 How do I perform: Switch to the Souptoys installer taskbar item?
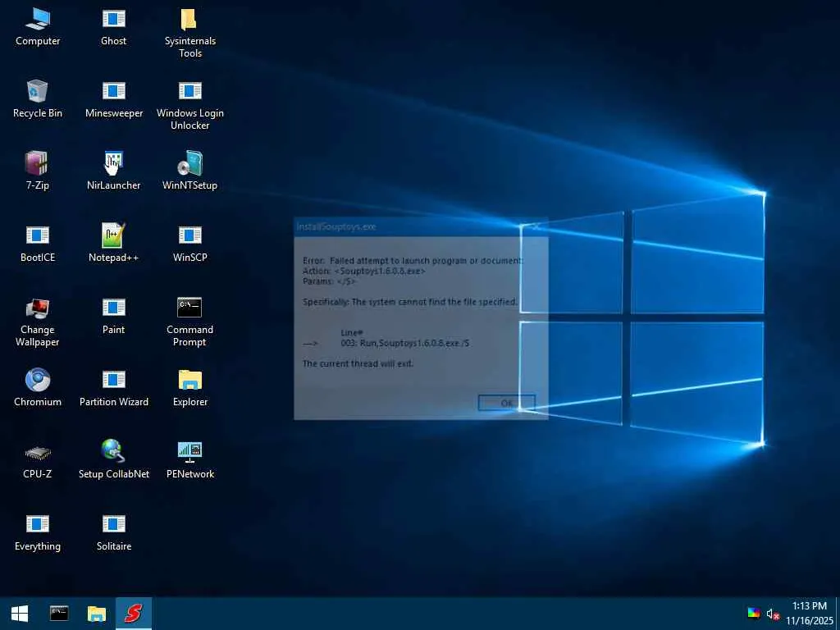134,614
